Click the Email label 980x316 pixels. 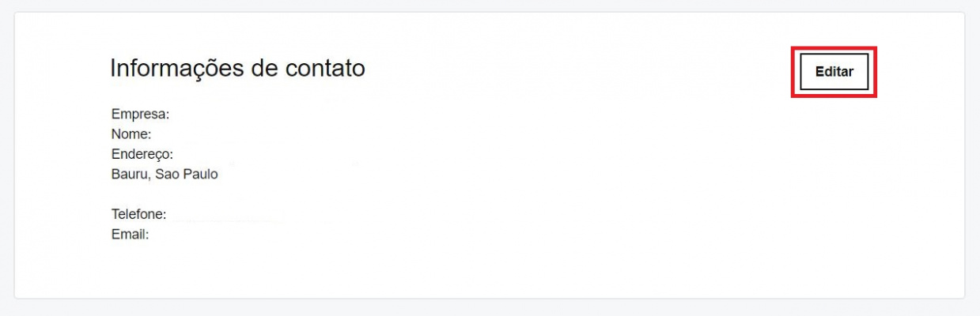click(130, 235)
